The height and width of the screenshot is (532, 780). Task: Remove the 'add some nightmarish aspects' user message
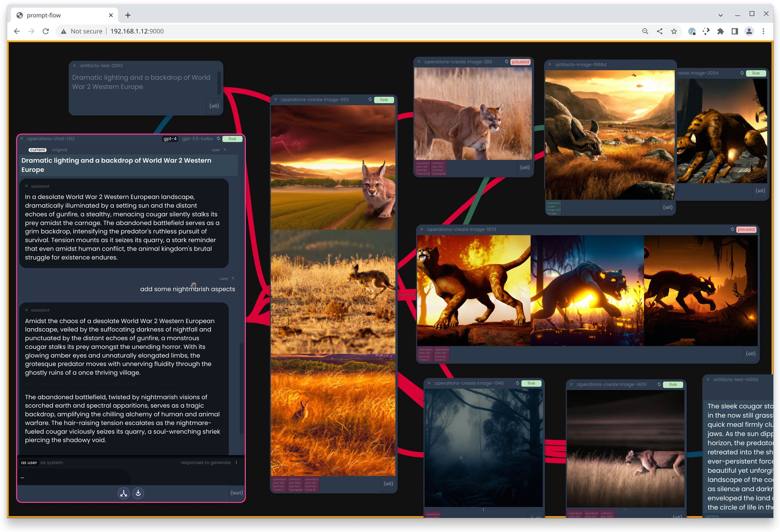pyautogui.click(x=233, y=278)
